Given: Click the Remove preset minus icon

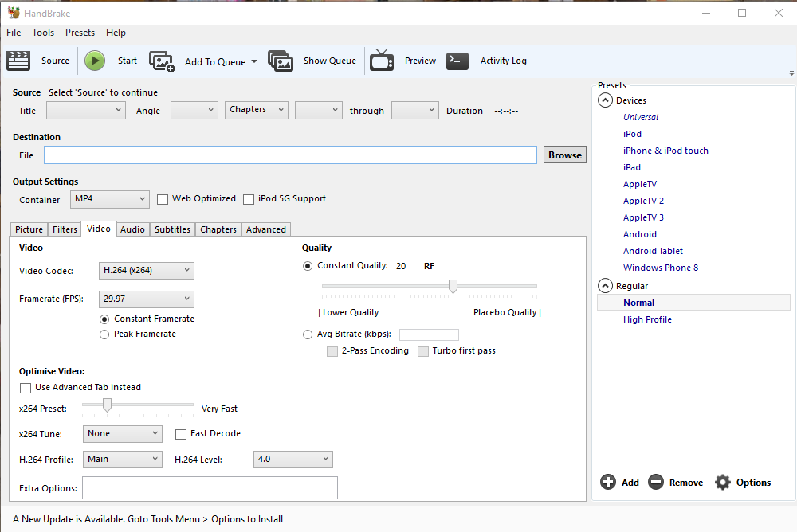Looking at the screenshot, I should click(x=656, y=482).
